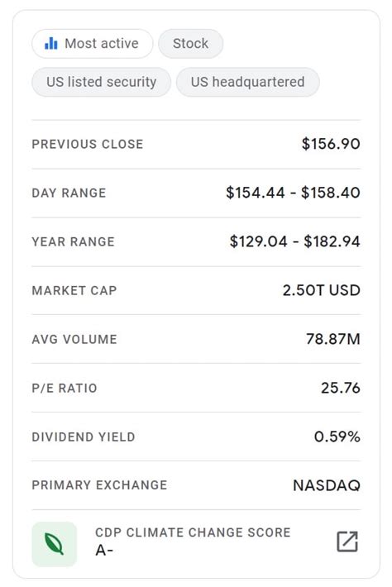Click the Market Cap label
Viewport: 392px width, 587px height.
point(74,290)
